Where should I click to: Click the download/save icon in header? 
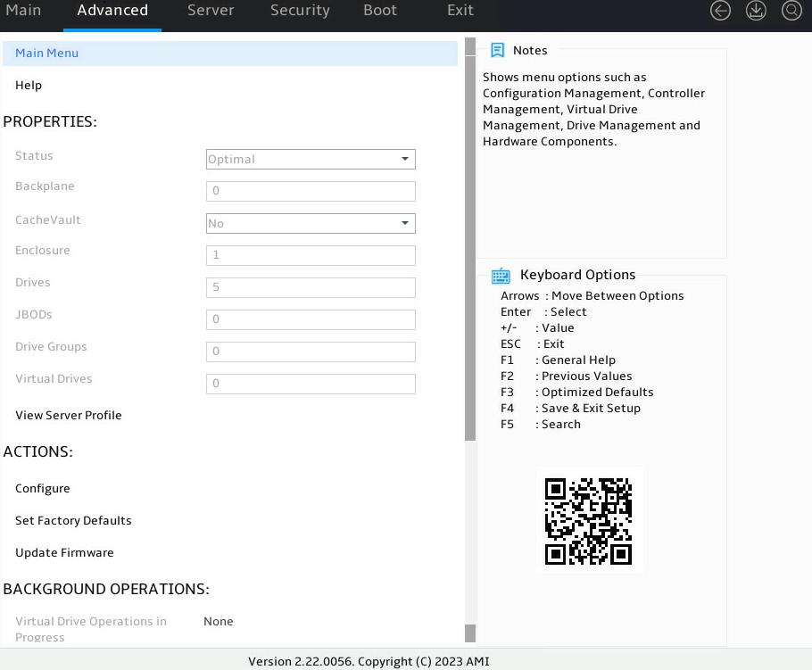756,11
